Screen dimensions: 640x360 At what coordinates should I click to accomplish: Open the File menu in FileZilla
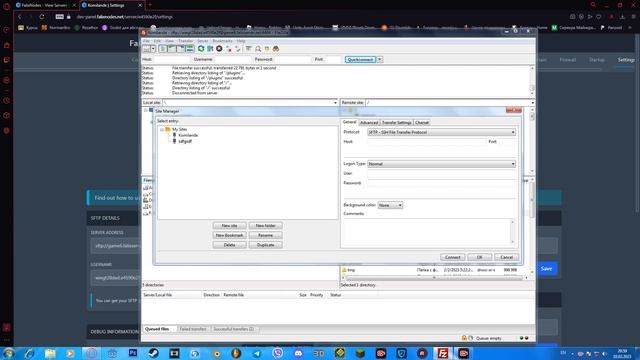pos(146,41)
